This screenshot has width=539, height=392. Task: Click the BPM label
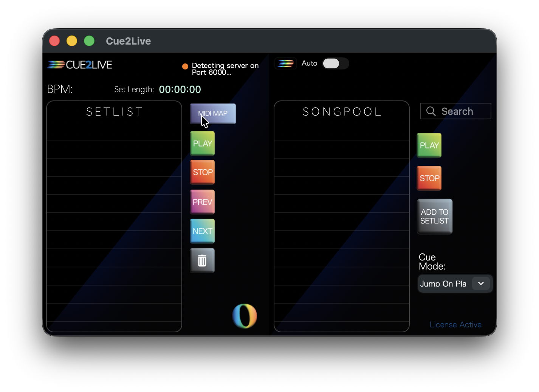(60, 89)
